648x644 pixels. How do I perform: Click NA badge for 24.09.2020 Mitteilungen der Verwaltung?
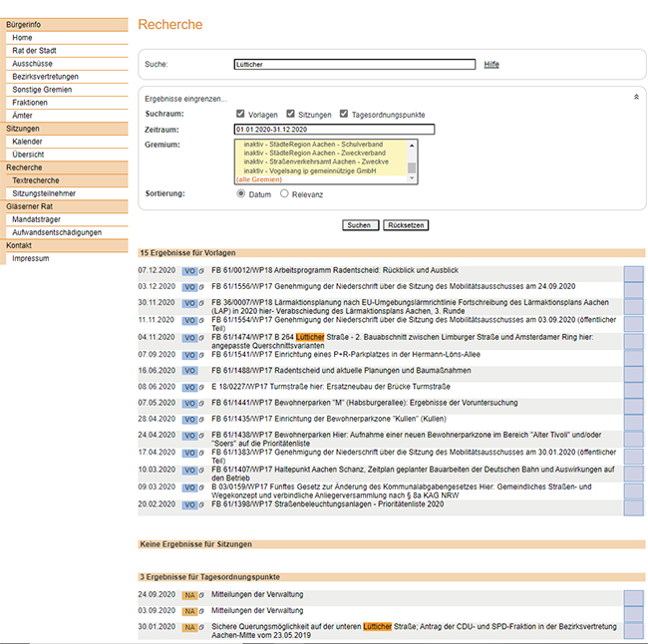[x=188, y=595]
